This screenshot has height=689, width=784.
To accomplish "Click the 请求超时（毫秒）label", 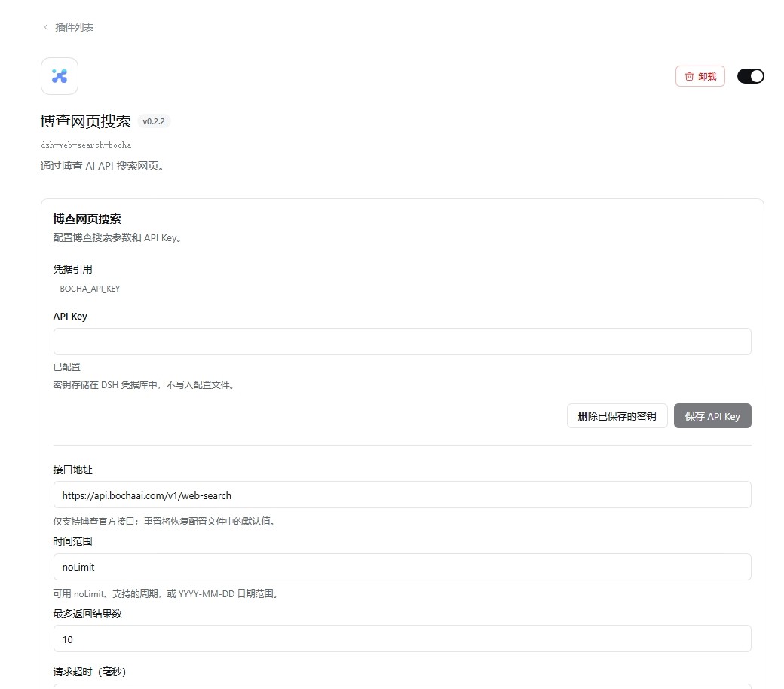I will [90, 672].
